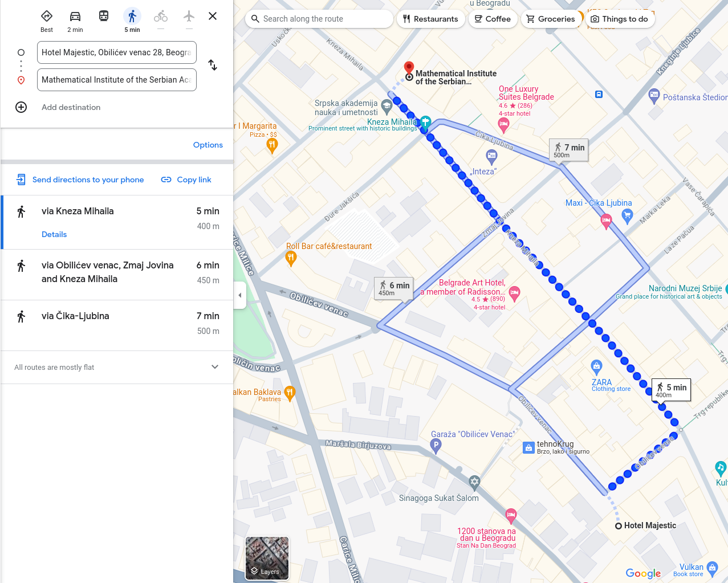The width and height of the screenshot is (728, 583).
Task: Click the red Mathematical Institute destination pin
Action: [409, 68]
